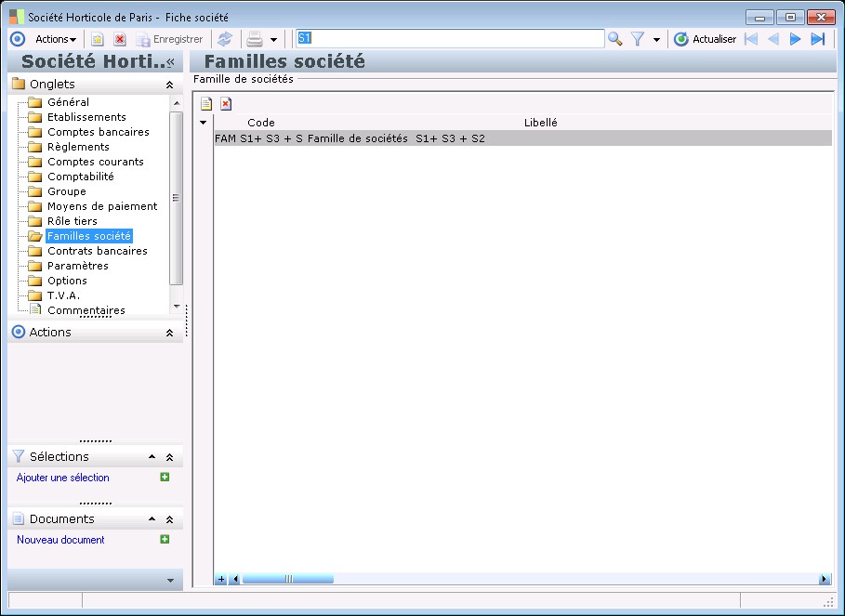Screen dimensions: 845x616
Task: Go to first record arrow
Action: (x=751, y=39)
